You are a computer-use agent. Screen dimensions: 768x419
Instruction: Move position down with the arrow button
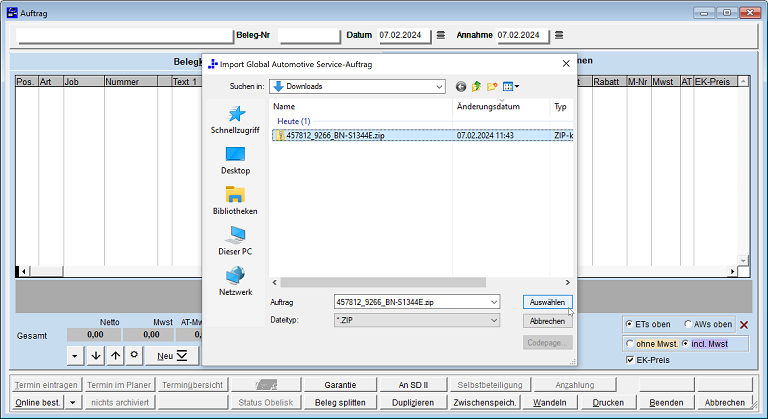click(x=96, y=356)
